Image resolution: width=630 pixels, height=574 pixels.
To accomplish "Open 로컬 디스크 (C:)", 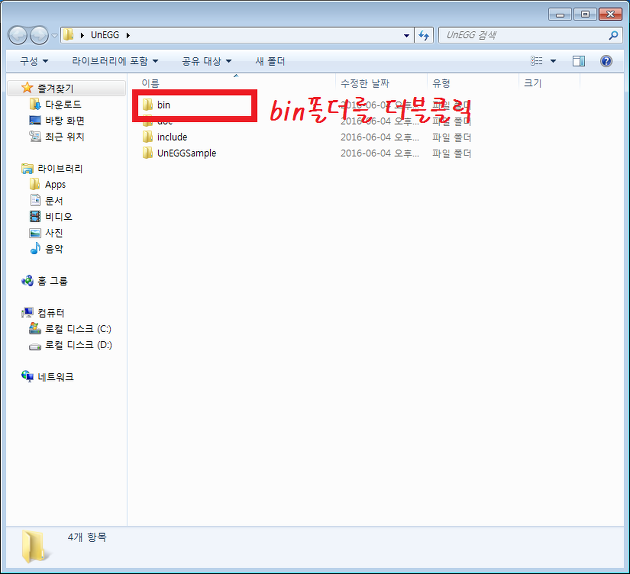I will pyautogui.click(x=78, y=329).
